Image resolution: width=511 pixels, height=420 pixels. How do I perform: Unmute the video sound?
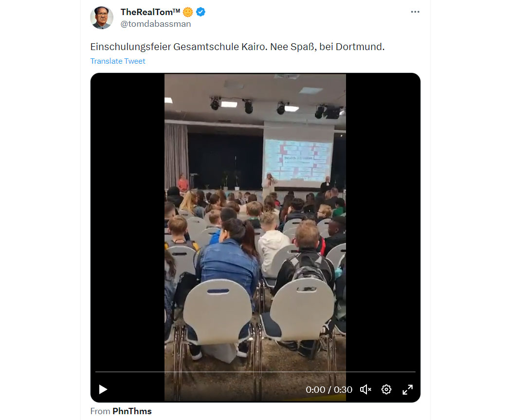point(365,389)
